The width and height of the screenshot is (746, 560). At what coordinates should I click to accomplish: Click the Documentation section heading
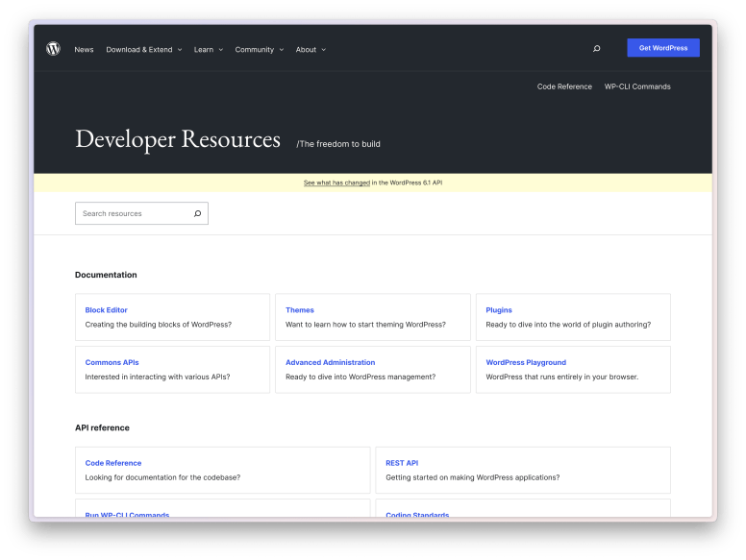106,275
